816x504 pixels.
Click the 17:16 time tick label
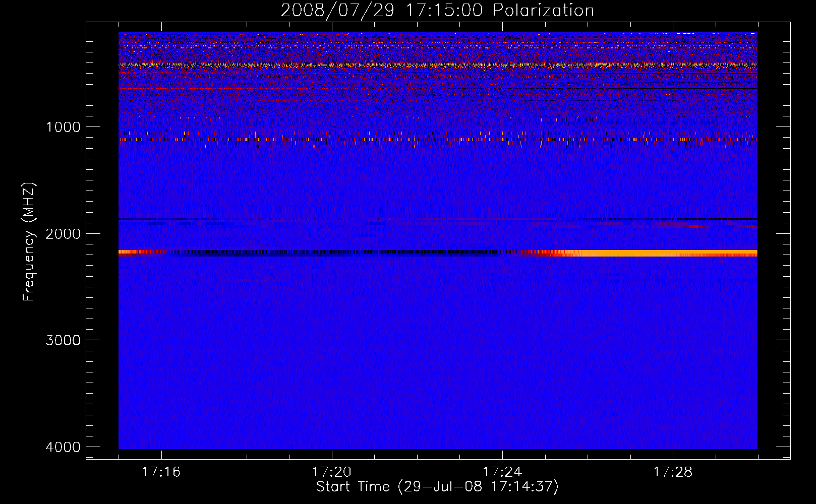click(161, 472)
